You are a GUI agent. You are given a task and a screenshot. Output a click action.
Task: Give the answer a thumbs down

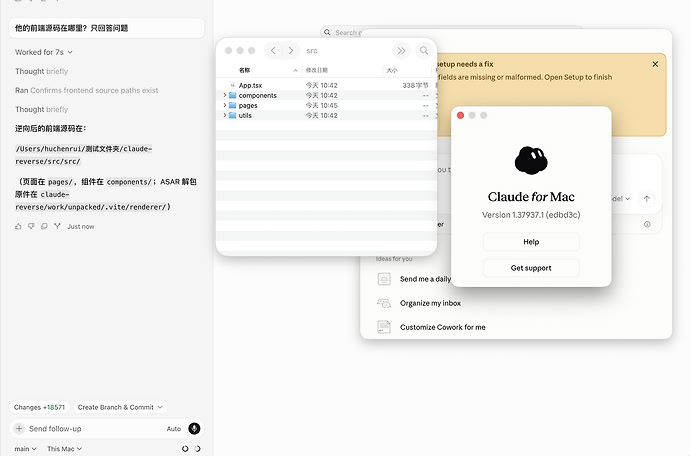[31, 226]
